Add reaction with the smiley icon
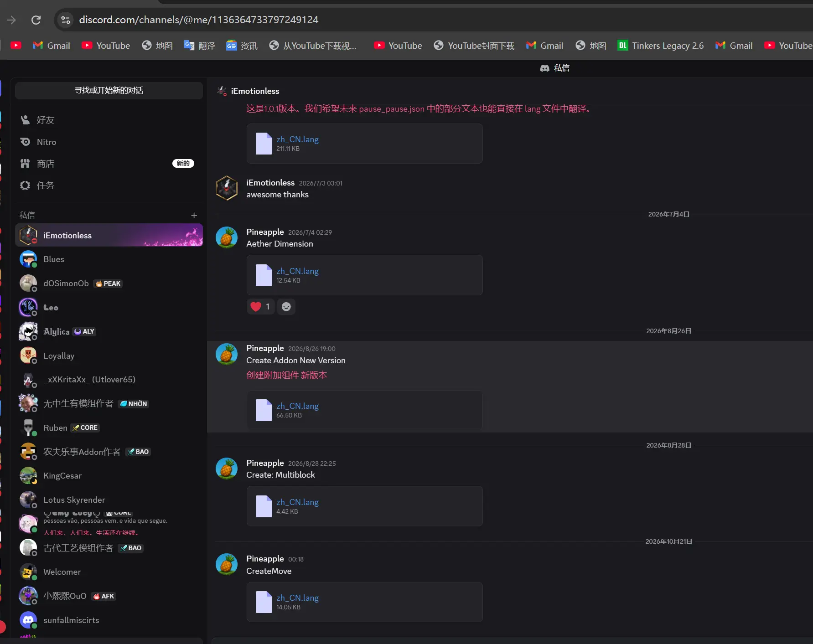813x644 pixels. pos(286,307)
